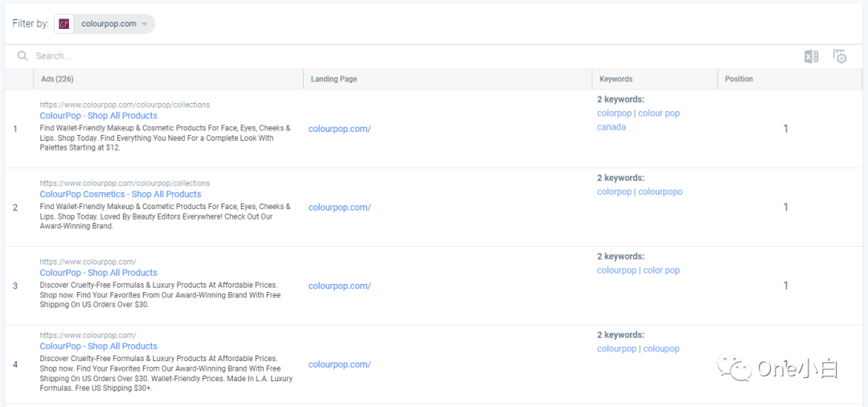Screen dimensions: 868x407
Task: Select row 2 display URL with collections
Action: 125,183
